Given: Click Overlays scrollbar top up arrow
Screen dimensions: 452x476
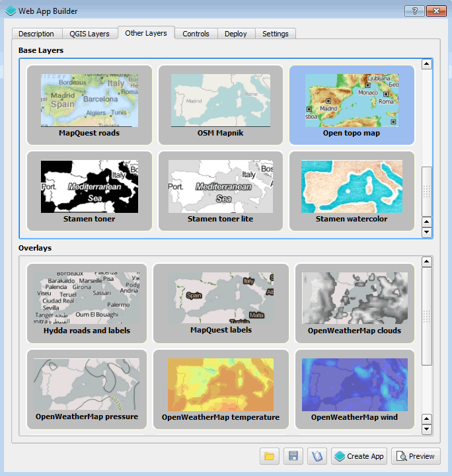Looking at the screenshot, I should click(x=427, y=262).
